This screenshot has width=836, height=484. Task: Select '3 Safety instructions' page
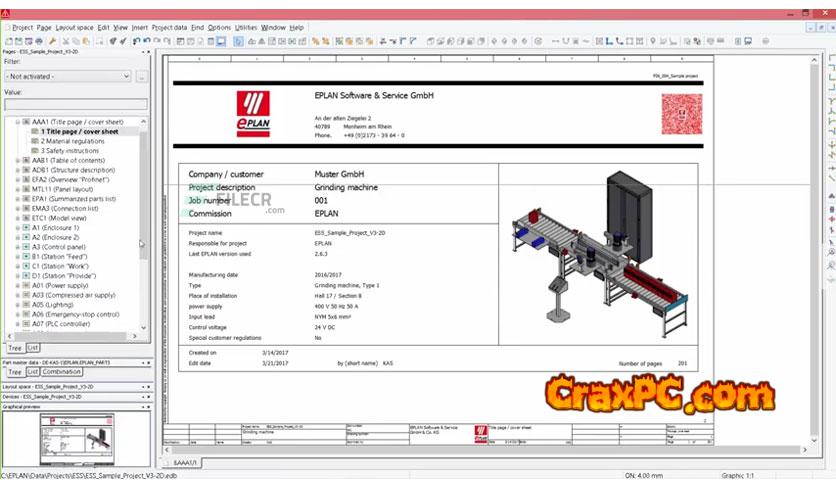[70, 151]
